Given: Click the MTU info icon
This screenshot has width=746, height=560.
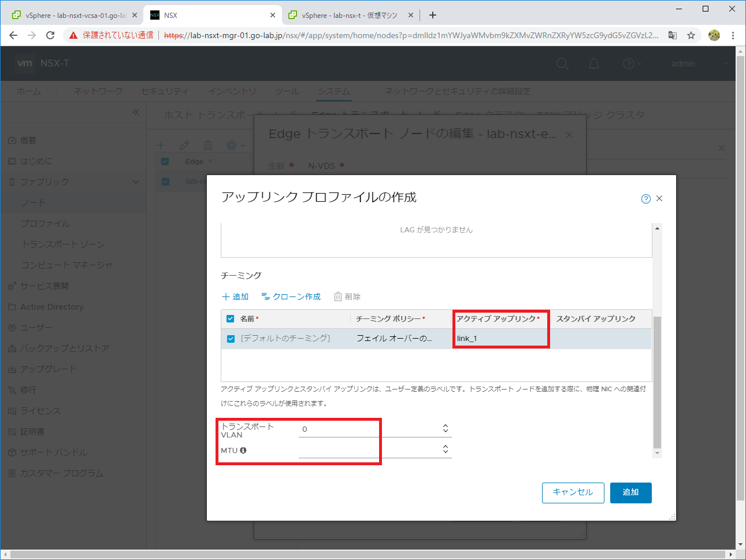Looking at the screenshot, I should pos(243,450).
